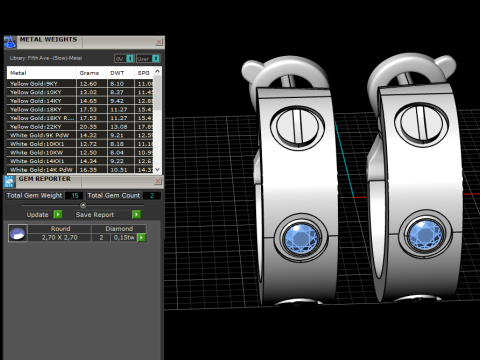The width and height of the screenshot is (480, 360).
Task: Select the Yellow Gold:18KY row
Action: [x=80, y=109]
